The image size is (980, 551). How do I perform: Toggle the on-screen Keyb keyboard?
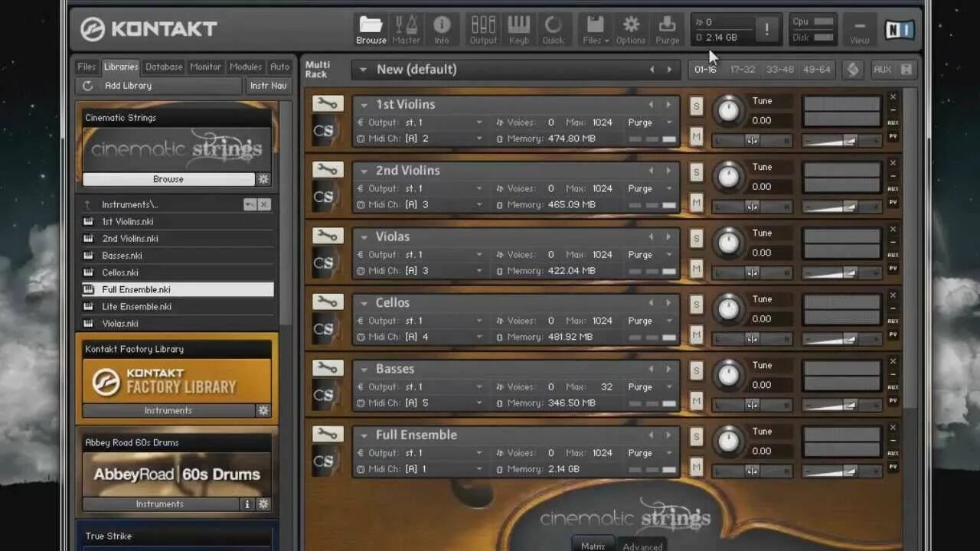coord(519,30)
